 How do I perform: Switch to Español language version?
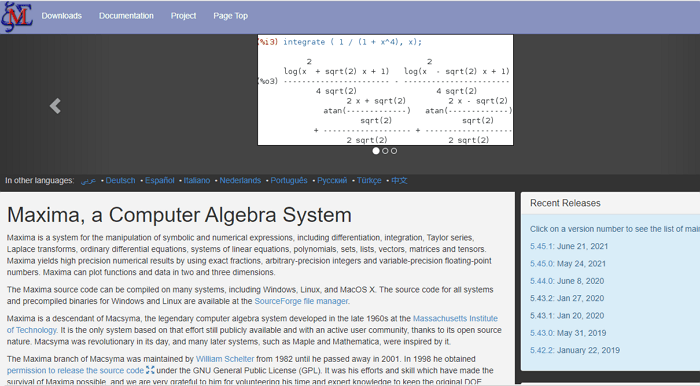point(160,180)
